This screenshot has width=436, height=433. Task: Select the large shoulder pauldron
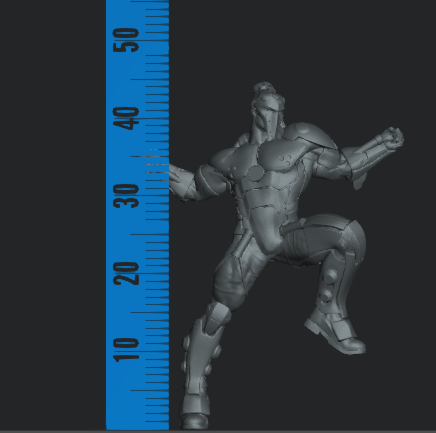tap(311, 136)
